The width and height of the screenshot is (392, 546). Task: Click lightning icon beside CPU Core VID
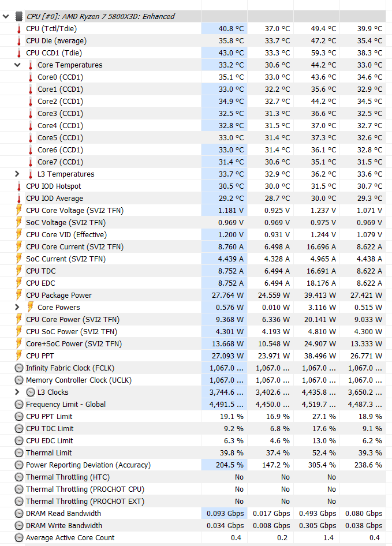19,234
